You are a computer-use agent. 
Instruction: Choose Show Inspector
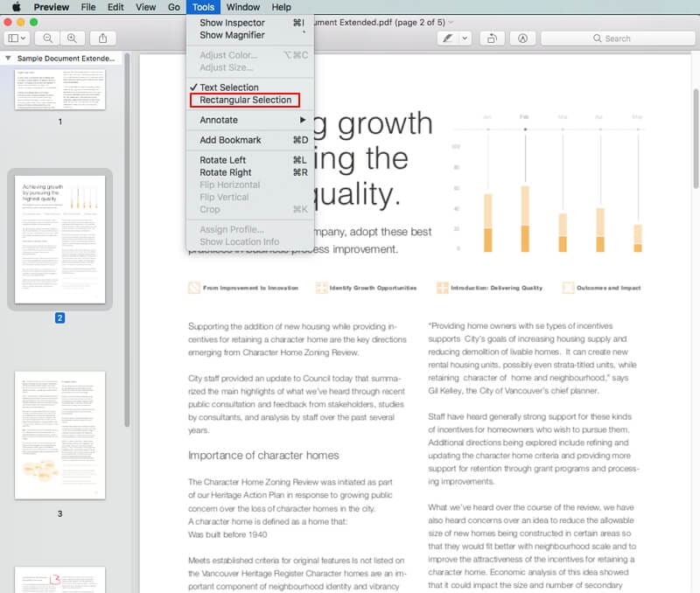(250, 23)
